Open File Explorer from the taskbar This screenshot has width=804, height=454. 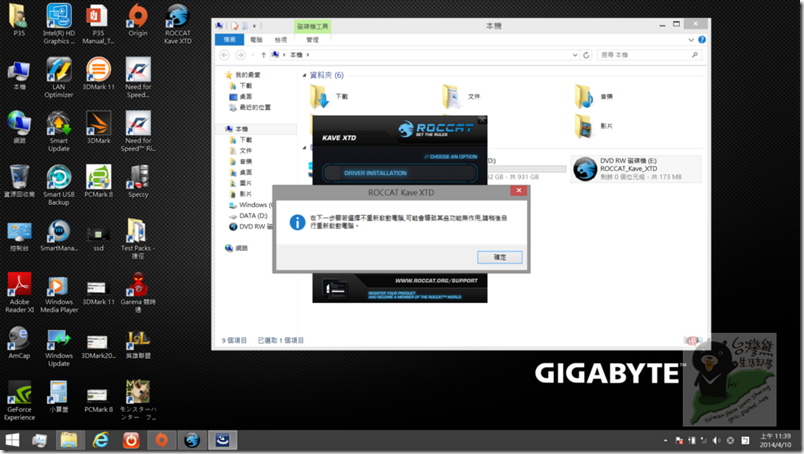(x=69, y=440)
